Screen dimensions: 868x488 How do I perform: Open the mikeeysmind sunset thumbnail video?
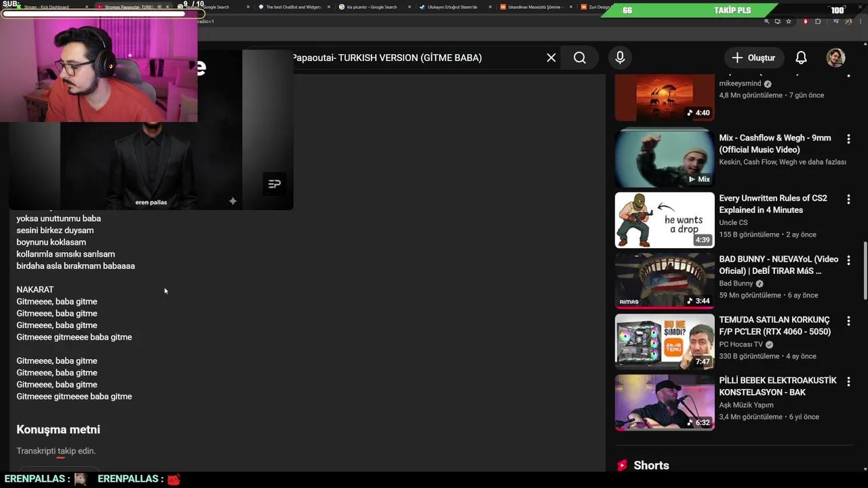tap(665, 98)
